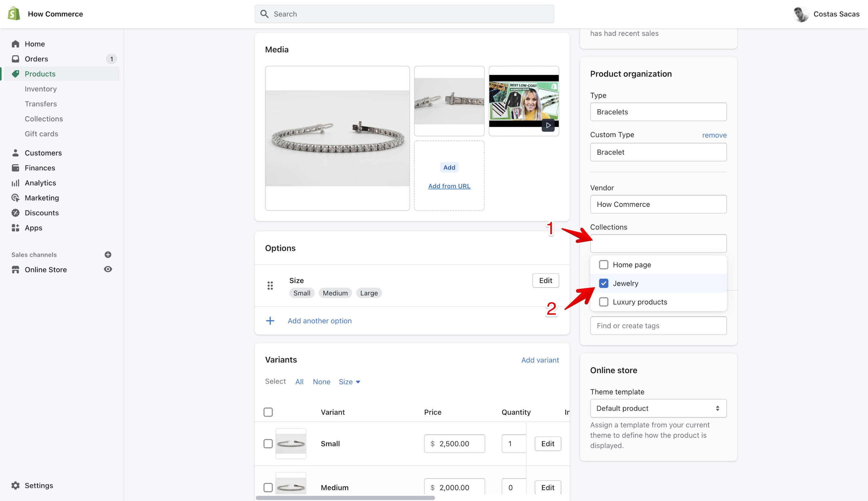Select None variants link
868x501 pixels.
pyautogui.click(x=322, y=382)
